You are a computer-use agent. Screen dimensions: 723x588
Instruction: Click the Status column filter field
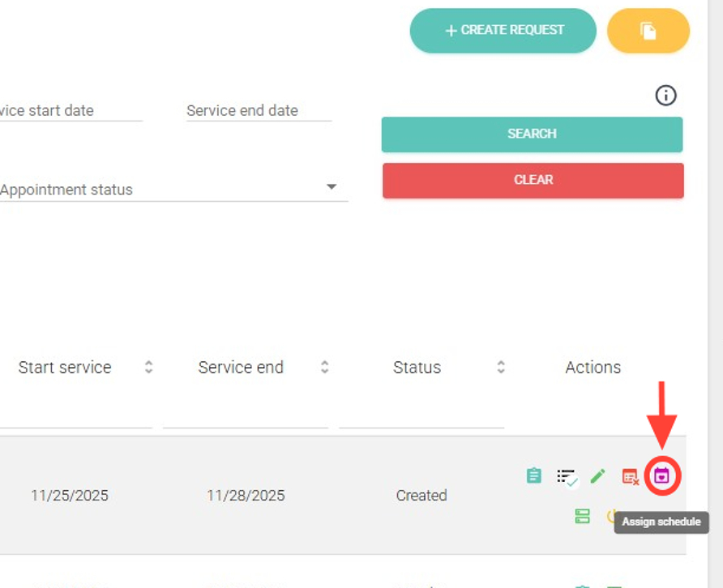click(x=421, y=415)
